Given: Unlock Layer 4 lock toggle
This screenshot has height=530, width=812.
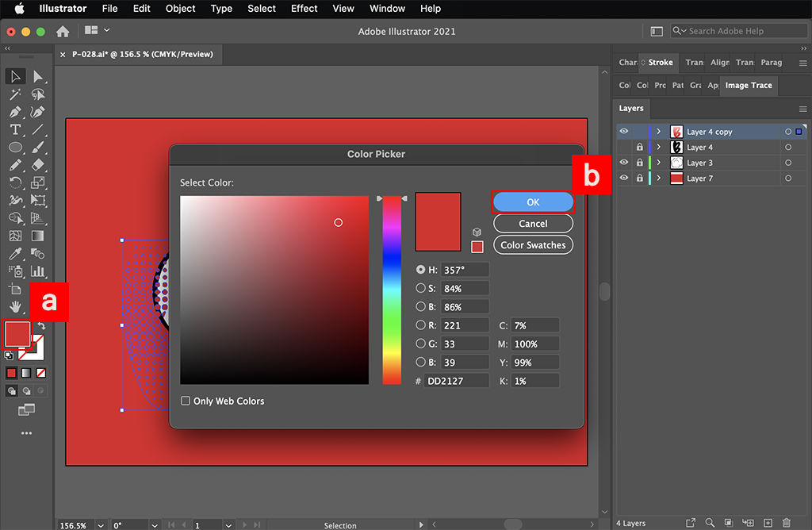Looking at the screenshot, I should coord(640,147).
